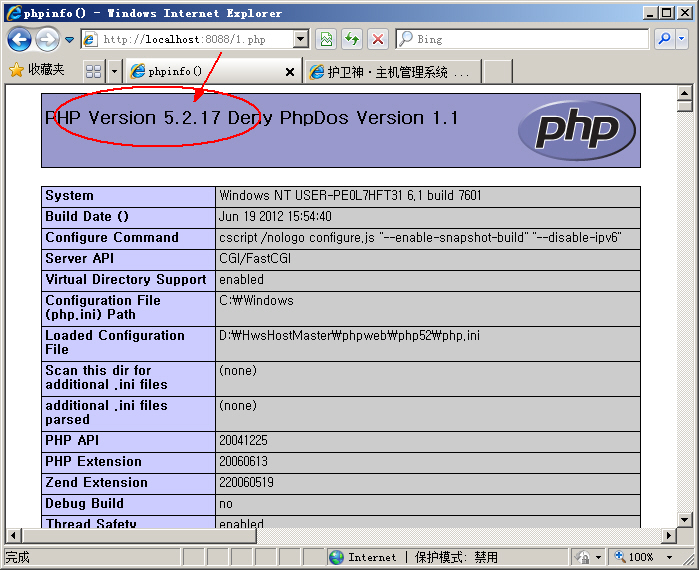Switch to the 护卫神·主机管理系统 tab
This screenshot has width=699, height=570.
click(393, 71)
